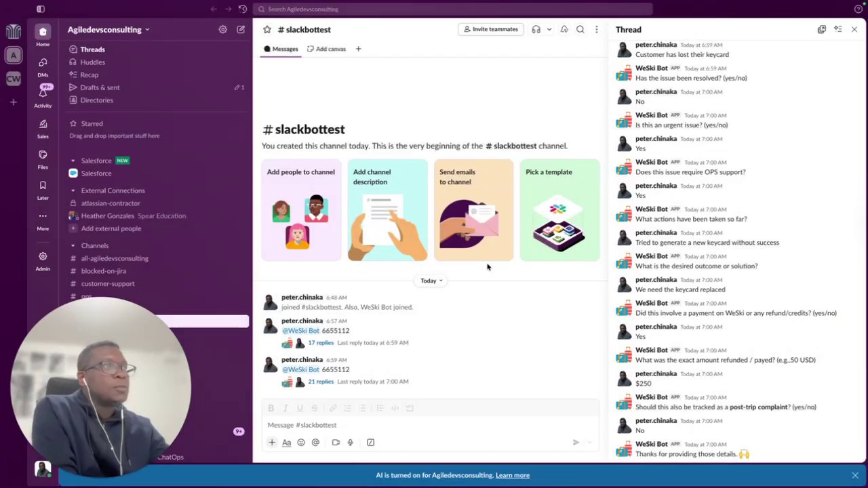
Task: Collapse the Salesforce NEW section
Action: (73, 161)
